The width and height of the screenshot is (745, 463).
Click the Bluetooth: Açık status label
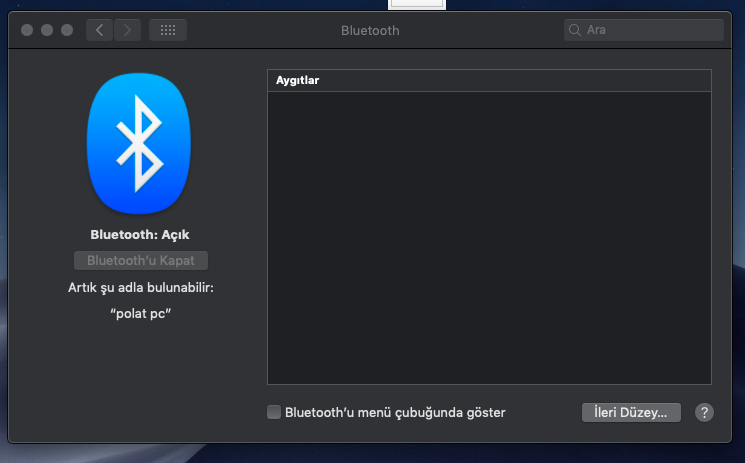pos(140,235)
